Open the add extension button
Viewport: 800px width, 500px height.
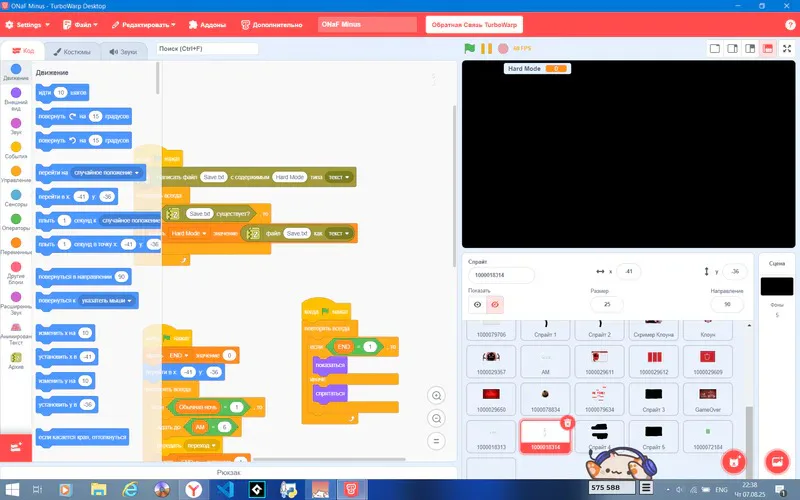pyautogui.click(x=16, y=447)
